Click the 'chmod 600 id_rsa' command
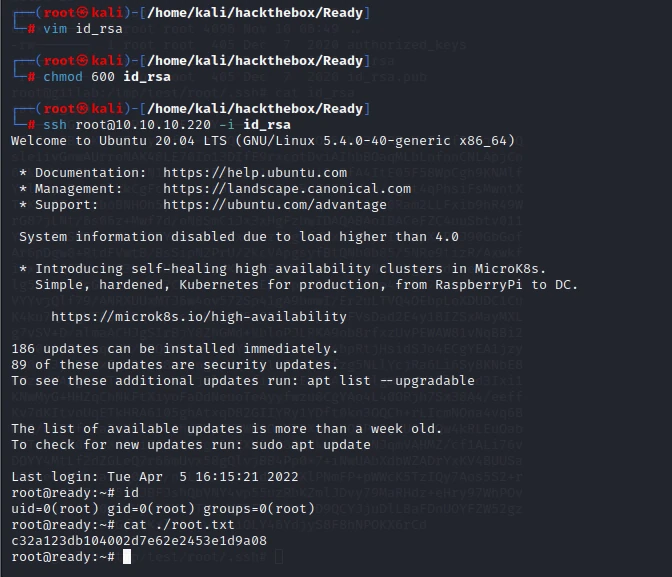 point(107,77)
